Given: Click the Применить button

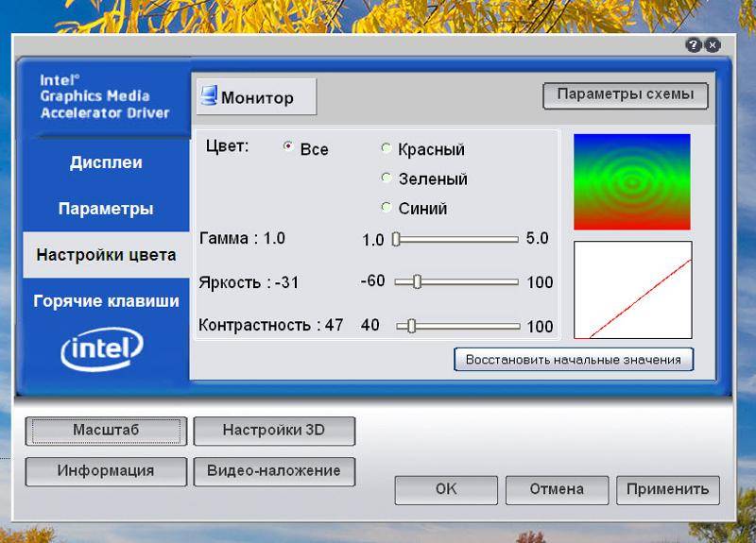Looking at the screenshot, I should [668, 489].
